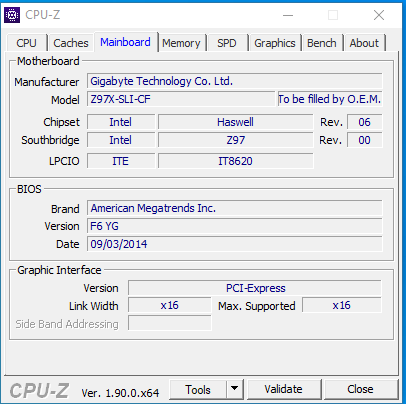The image size is (406, 404).
Task: Click the Z97 southbridge value
Action: [235, 140]
